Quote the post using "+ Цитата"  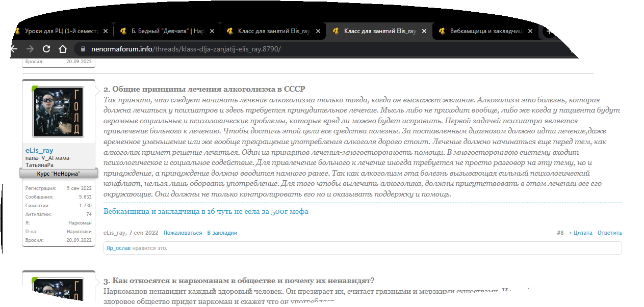click(580, 233)
